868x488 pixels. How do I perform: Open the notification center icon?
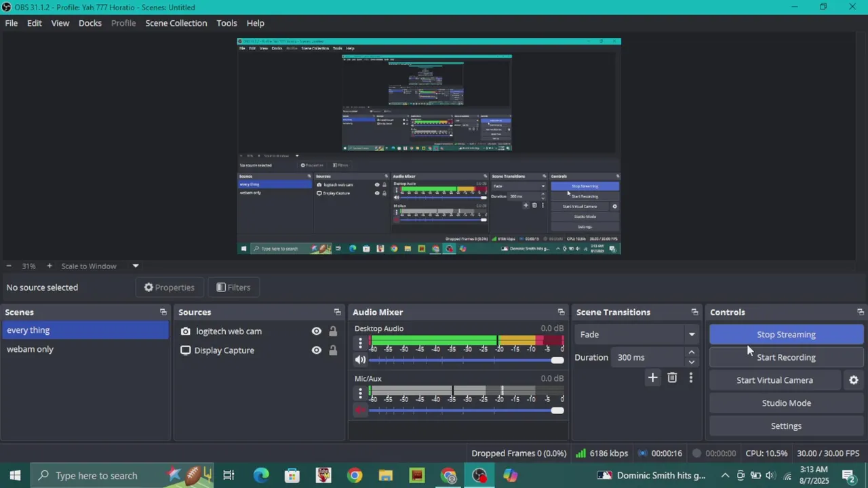pos(848,476)
